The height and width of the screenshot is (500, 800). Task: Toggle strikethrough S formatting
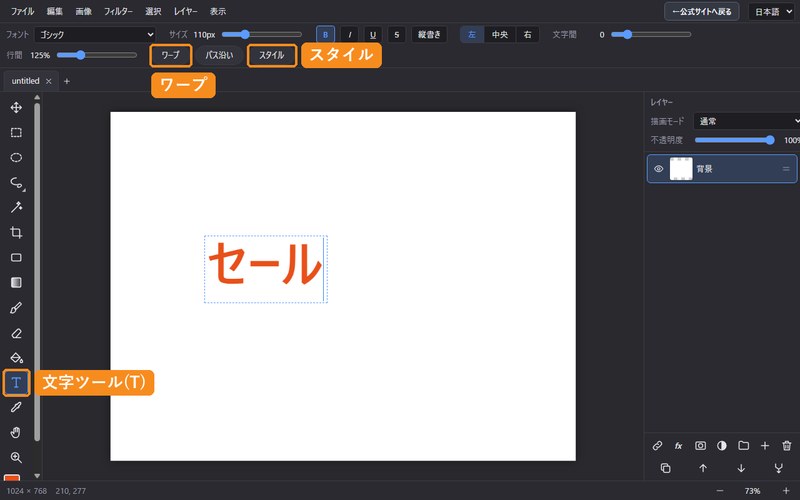tap(396, 35)
